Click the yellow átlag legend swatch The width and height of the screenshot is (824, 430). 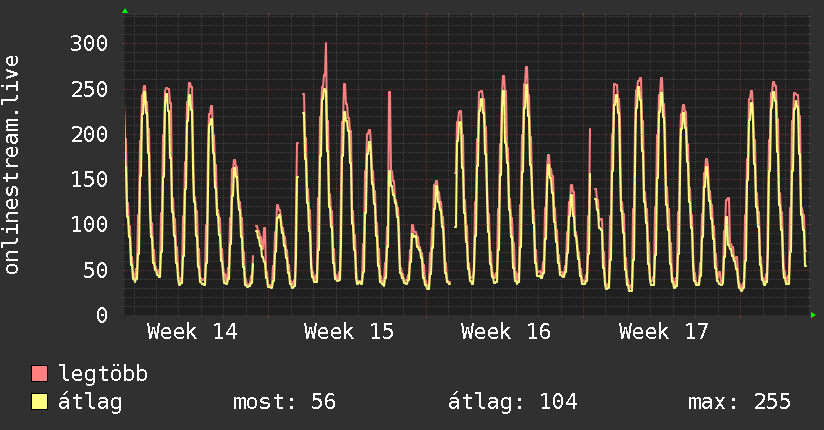point(39,401)
